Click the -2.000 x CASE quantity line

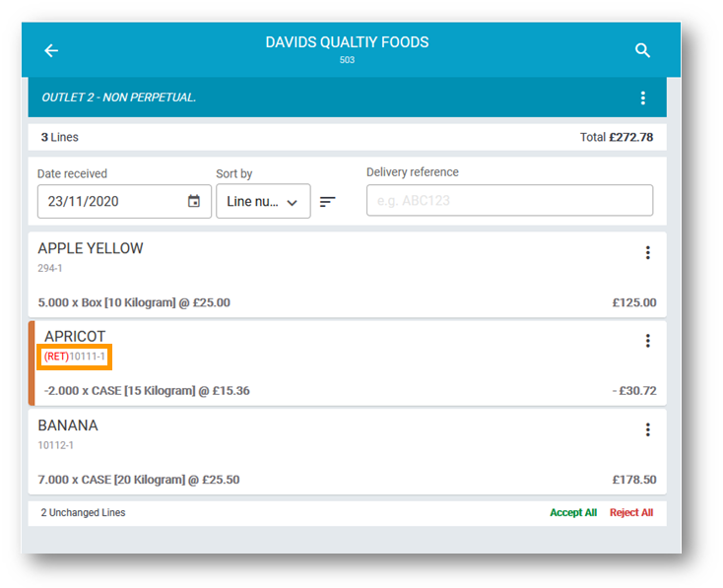[x=147, y=391]
